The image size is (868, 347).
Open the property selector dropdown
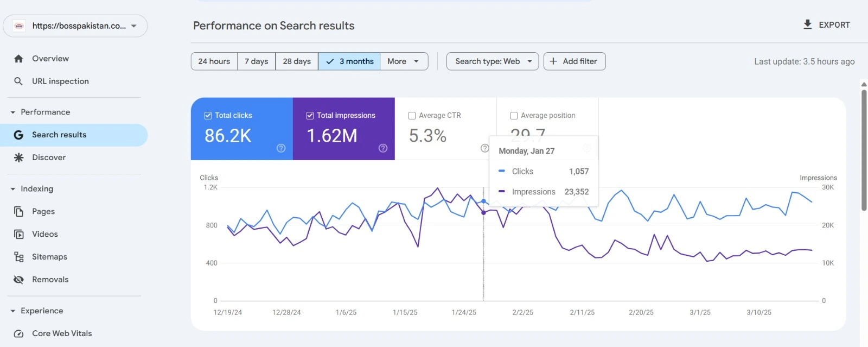[75, 26]
